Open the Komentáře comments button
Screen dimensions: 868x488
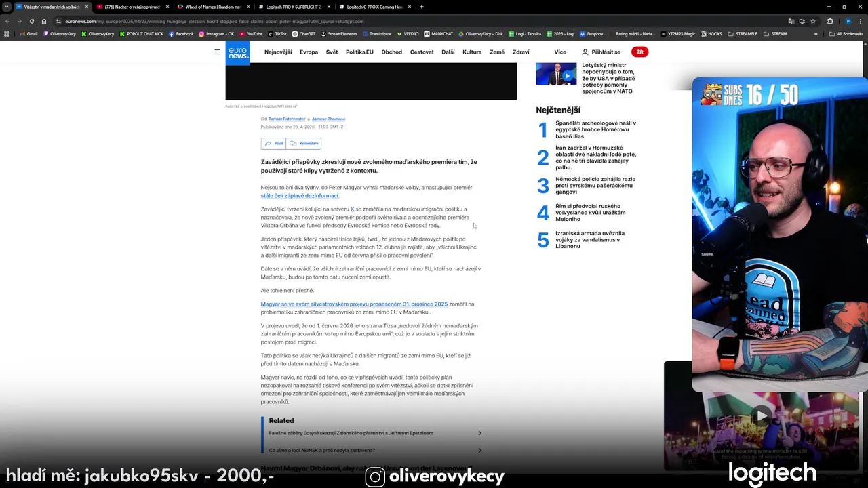(x=304, y=144)
